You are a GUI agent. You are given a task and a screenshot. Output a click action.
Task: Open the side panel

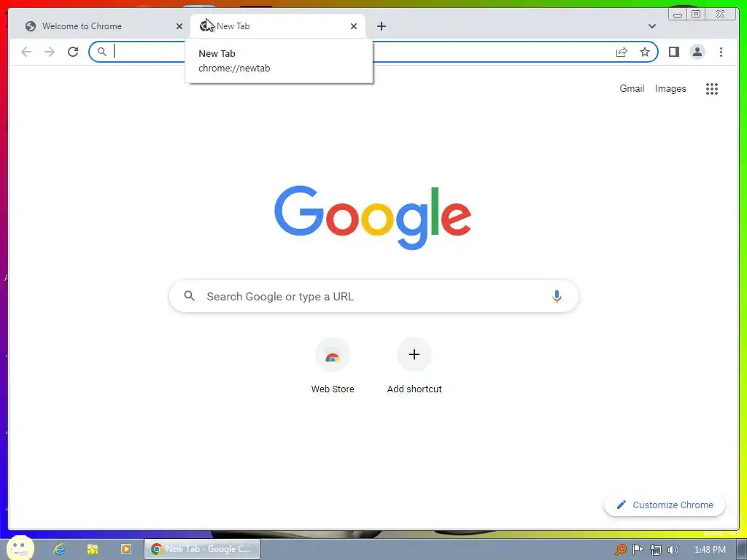673,52
